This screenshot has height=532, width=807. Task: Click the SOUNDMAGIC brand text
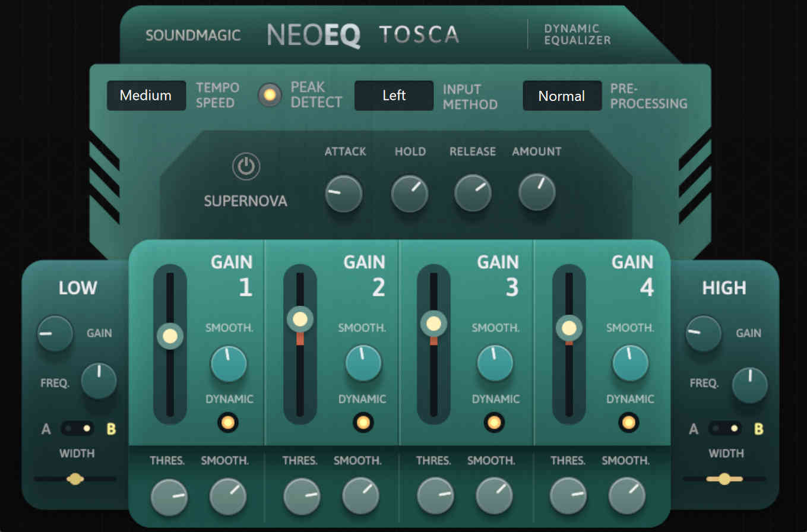coord(193,36)
